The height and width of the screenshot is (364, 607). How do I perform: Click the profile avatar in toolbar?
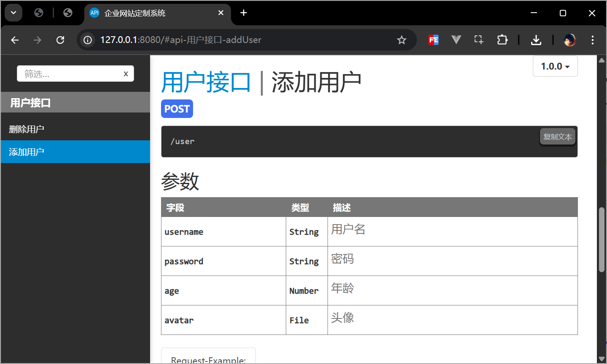point(569,40)
